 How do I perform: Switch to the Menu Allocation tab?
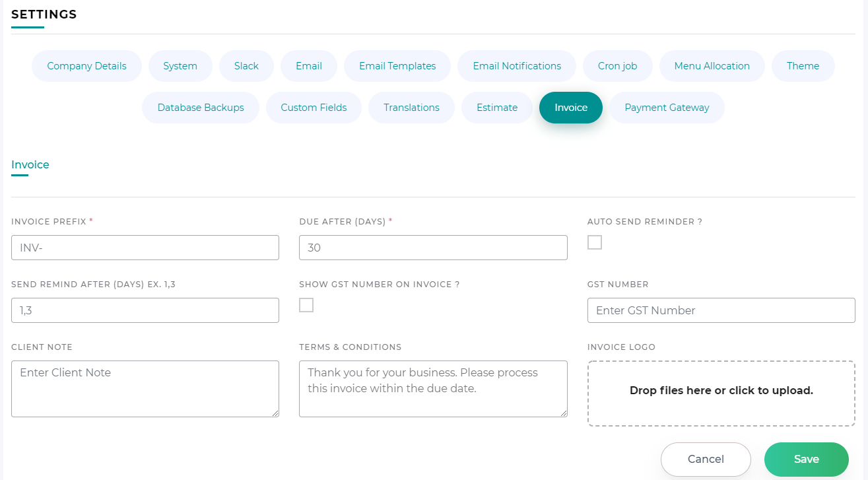pos(712,66)
